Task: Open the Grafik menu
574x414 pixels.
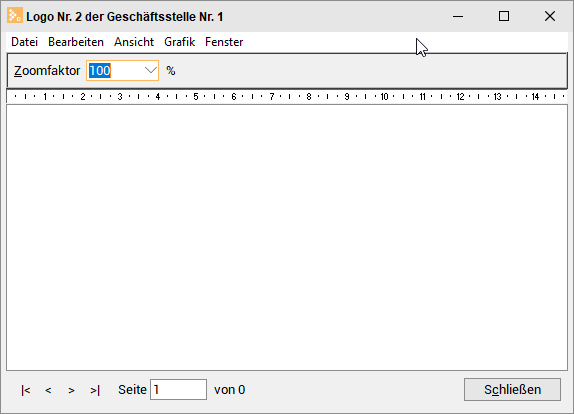Action: tap(179, 42)
